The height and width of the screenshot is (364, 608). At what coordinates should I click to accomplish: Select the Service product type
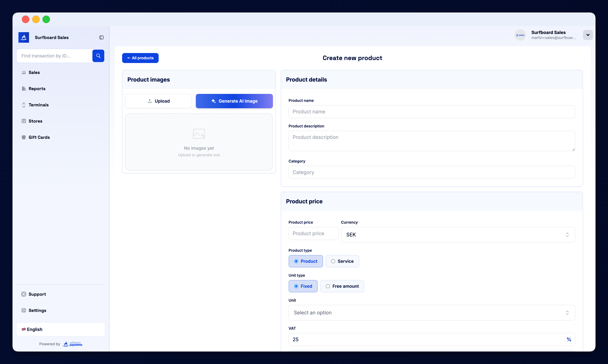342,261
